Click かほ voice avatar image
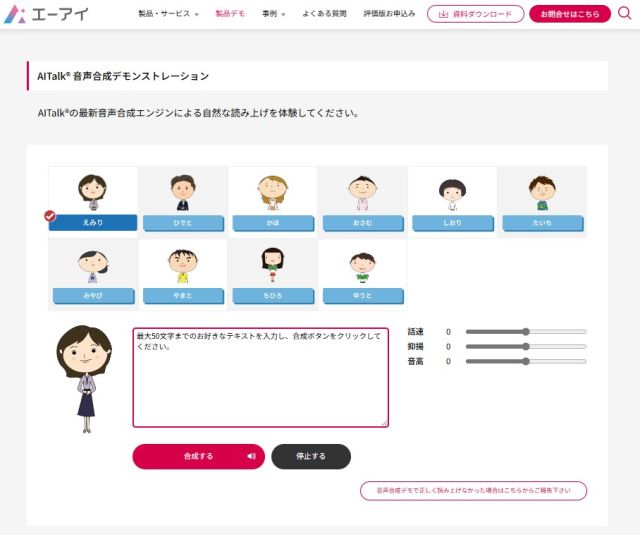Screen dimensions: 640x535 coord(273,193)
